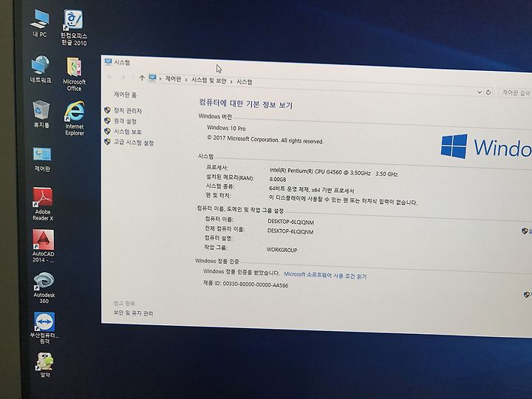Click the 64비트 운영 체제 system type text

point(312,189)
